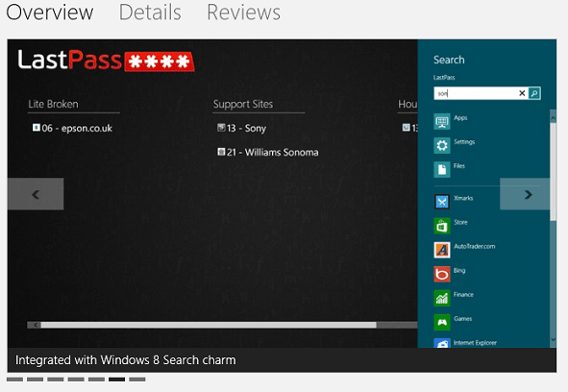
Task: Click the magnifier search submit button
Action: pyautogui.click(x=534, y=93)
